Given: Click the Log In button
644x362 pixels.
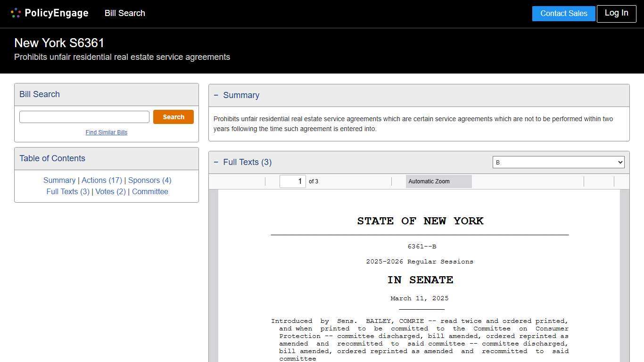Looking at the screenshot, I should coord(616,13).
